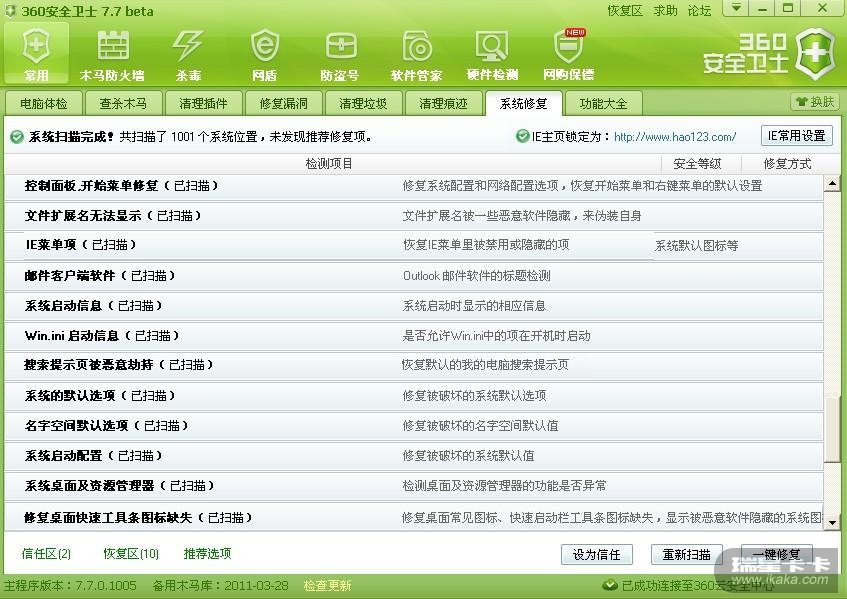Click the green check icon beside IE主页锁定为

click(x=522, y=136)
